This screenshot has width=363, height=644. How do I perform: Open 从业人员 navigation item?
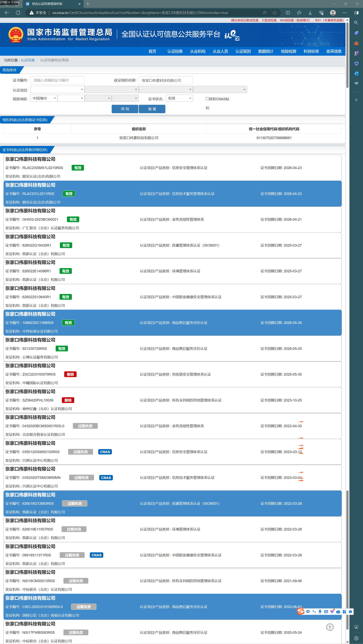[x=220, y=51]
